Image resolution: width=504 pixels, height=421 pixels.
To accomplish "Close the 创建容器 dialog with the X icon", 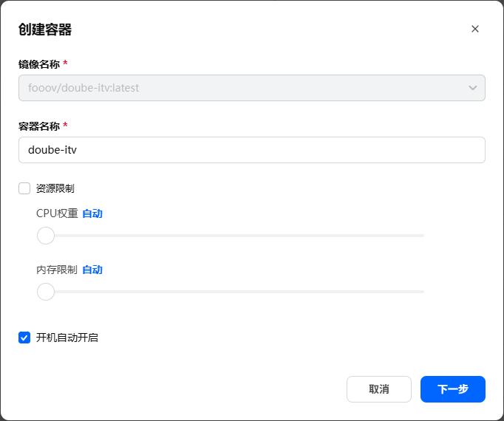I will point(475,29).
